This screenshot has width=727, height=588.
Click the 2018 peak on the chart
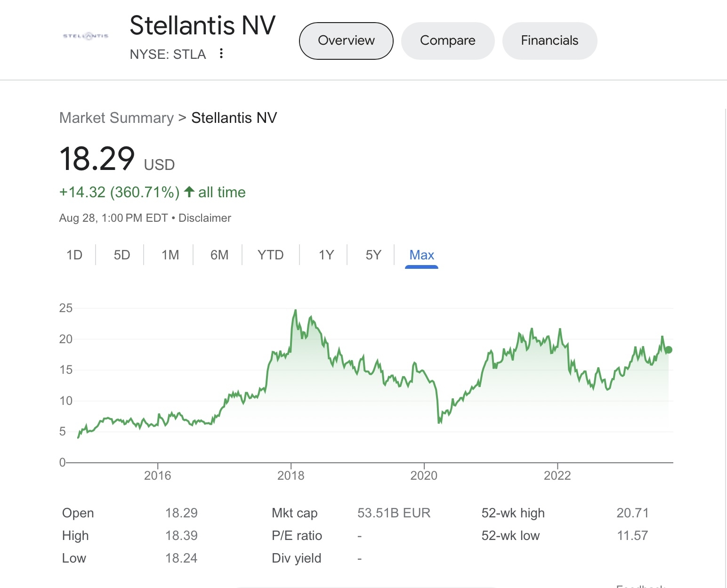(295, 310)
